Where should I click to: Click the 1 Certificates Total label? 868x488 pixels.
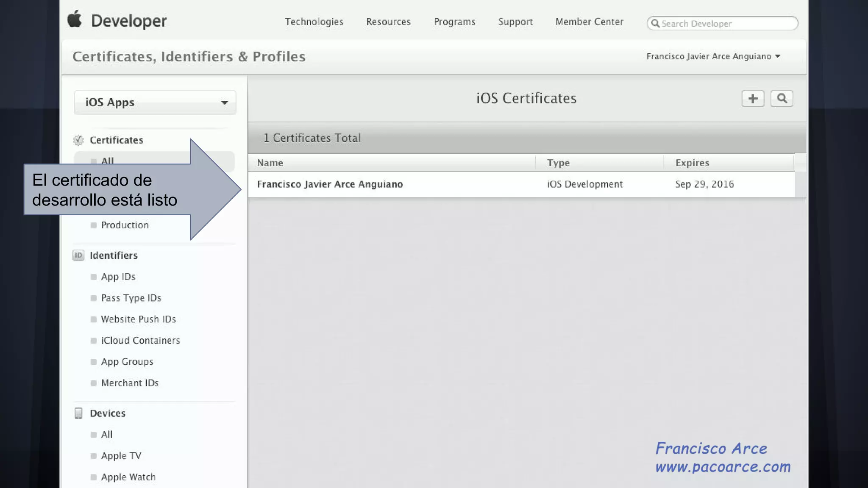click(312, 138)
